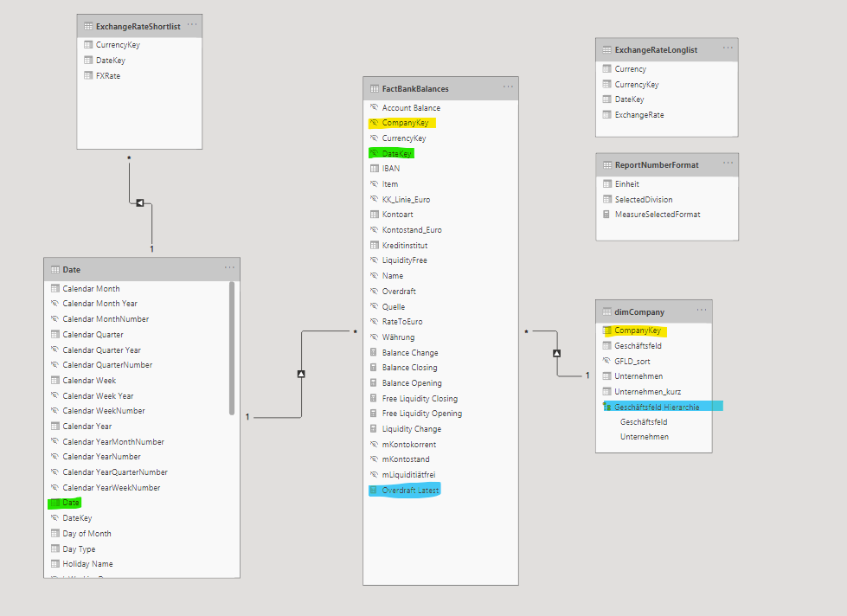Select Kontostand_Euro field
This screenshot has width=847, height=616.
pos(412,229)
